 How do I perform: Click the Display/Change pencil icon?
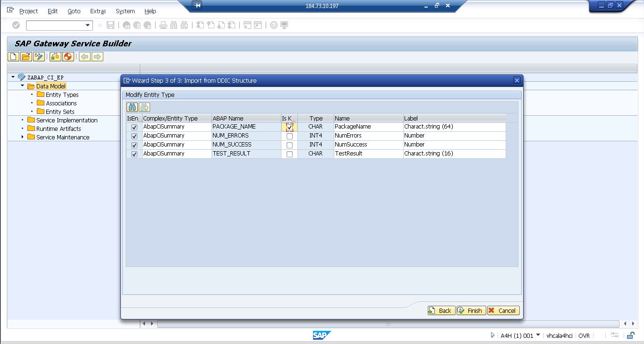point(39,56)
